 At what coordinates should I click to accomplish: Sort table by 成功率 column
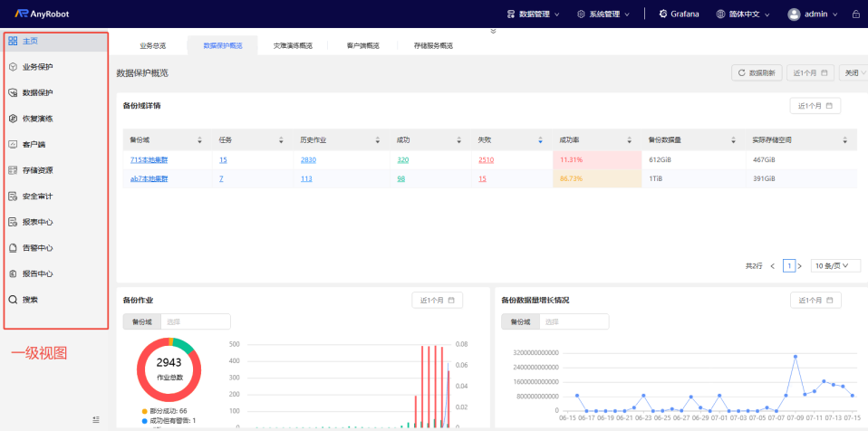[630, 140]
